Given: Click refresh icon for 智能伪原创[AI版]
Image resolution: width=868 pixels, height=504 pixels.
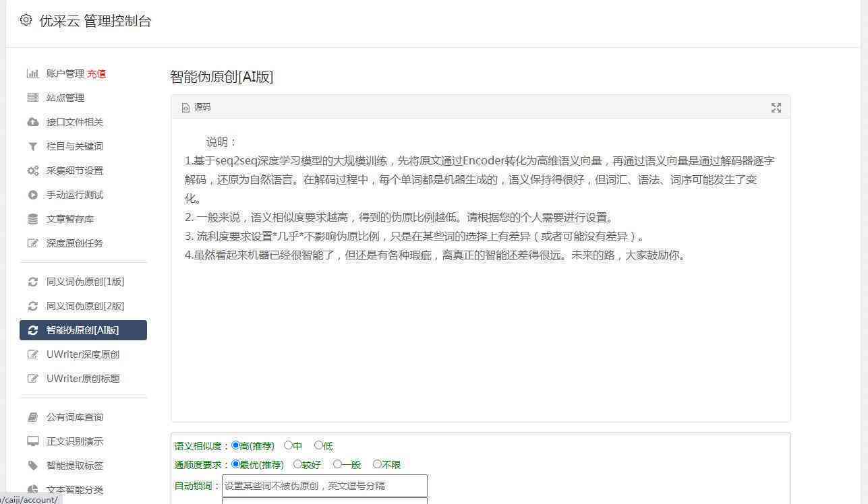Looking at the screenshot, I should (32, 330).
